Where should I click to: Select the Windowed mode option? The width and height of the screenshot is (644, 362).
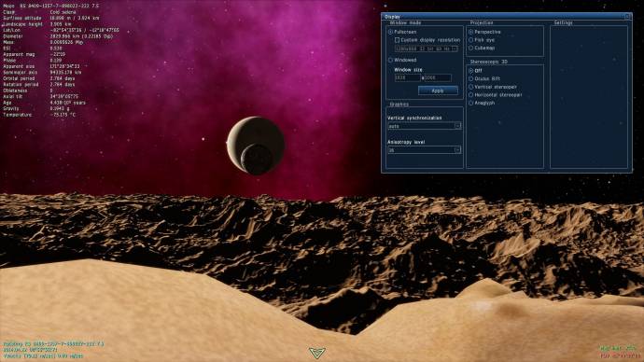click(390, 60)
